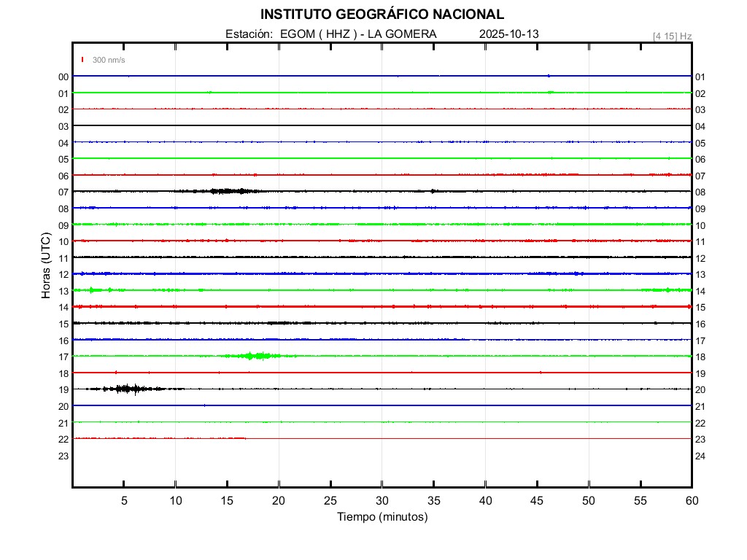Click the red amplitude scale bar
This screenshot has height=560, width=747.
(x=83, y=60)
